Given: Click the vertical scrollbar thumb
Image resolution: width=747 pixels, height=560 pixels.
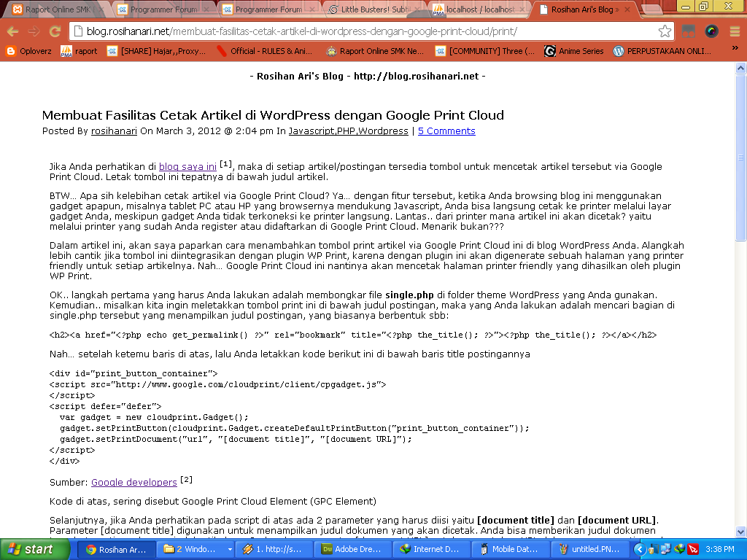Looking at the screenshot, I should [x=740, y=157].
